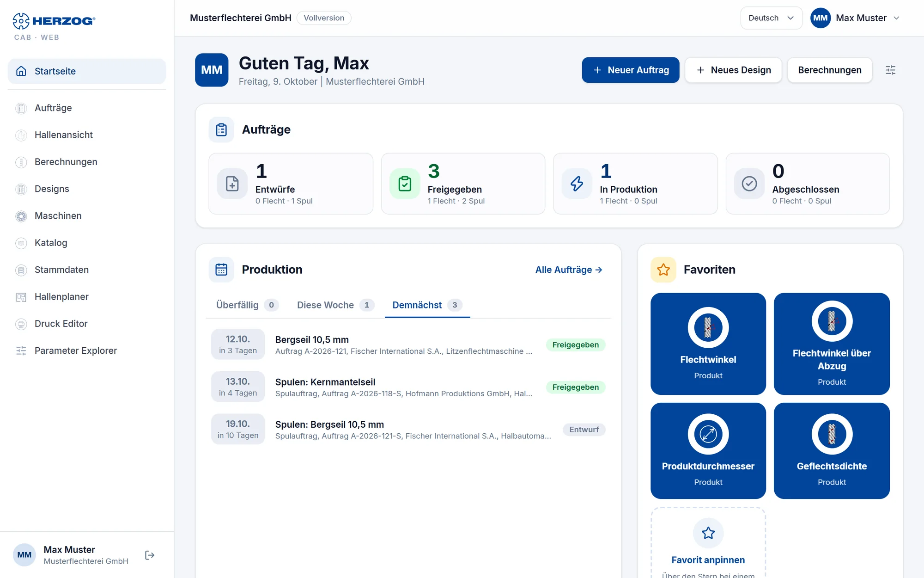Open the Geflechtsdichte favorite card
Image resolution: width=924 pixels, height=578 pixels.
(832, 451)
